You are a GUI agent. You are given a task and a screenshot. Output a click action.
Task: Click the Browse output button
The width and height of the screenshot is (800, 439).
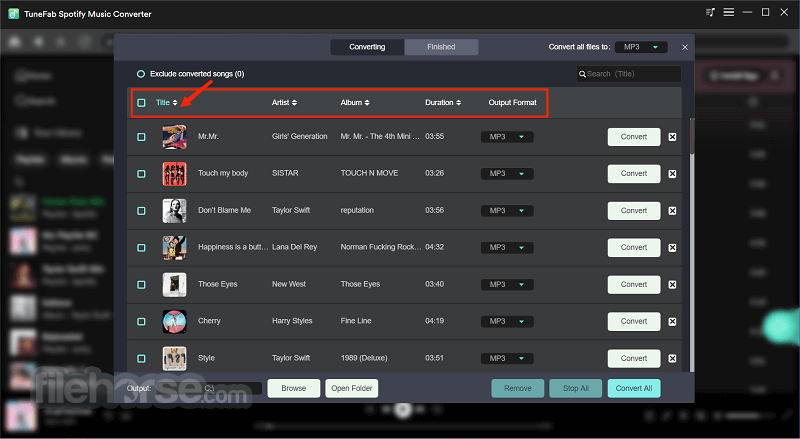pos(294,388)
